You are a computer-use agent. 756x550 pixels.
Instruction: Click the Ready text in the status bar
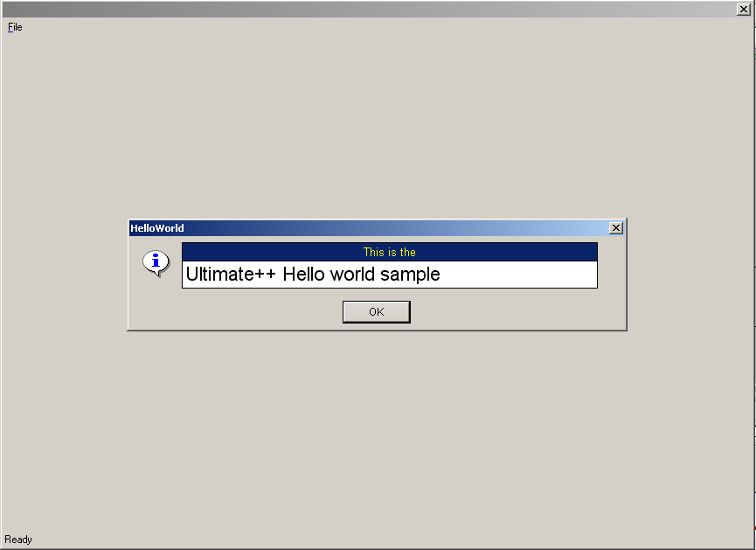[x=18, y=540]
